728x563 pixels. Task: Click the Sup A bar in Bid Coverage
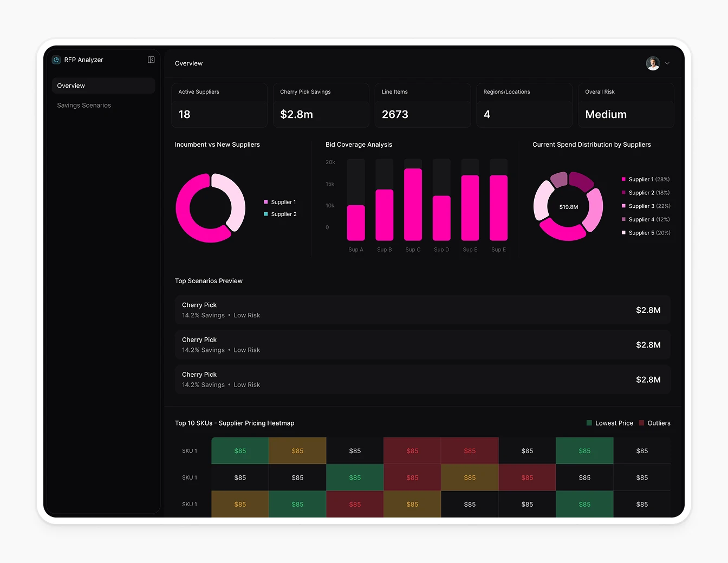point(356,222)
